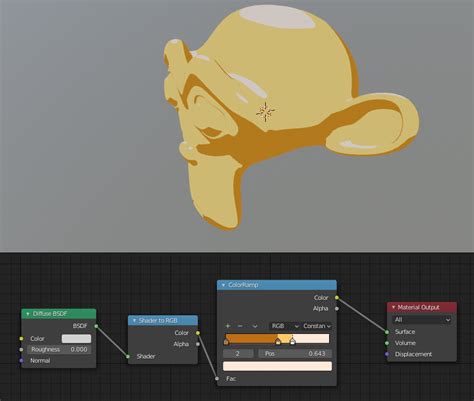This screenshot has width=474, height=401.
Task: Click the Displacement input socket
Action: [x=387, y=354]
